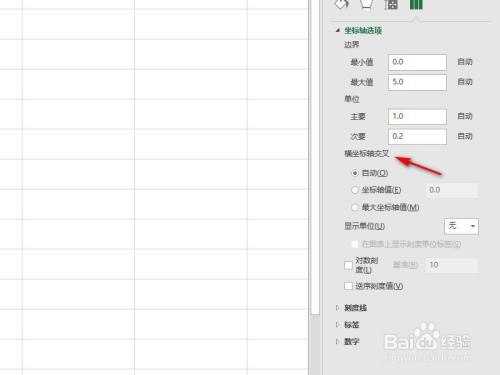Viewport: 500px width, 375px height.
Task: Expand the 标签 section
Action: [337, 325]
